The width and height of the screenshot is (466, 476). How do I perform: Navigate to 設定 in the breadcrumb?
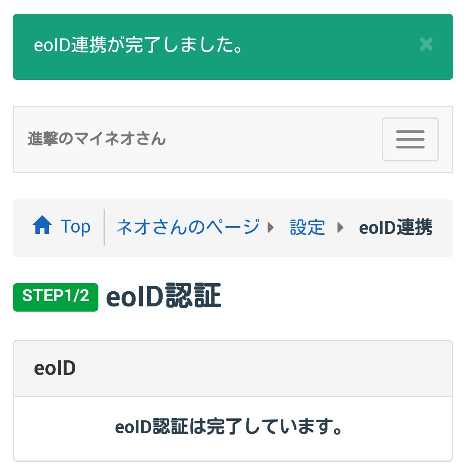point(307,227)
